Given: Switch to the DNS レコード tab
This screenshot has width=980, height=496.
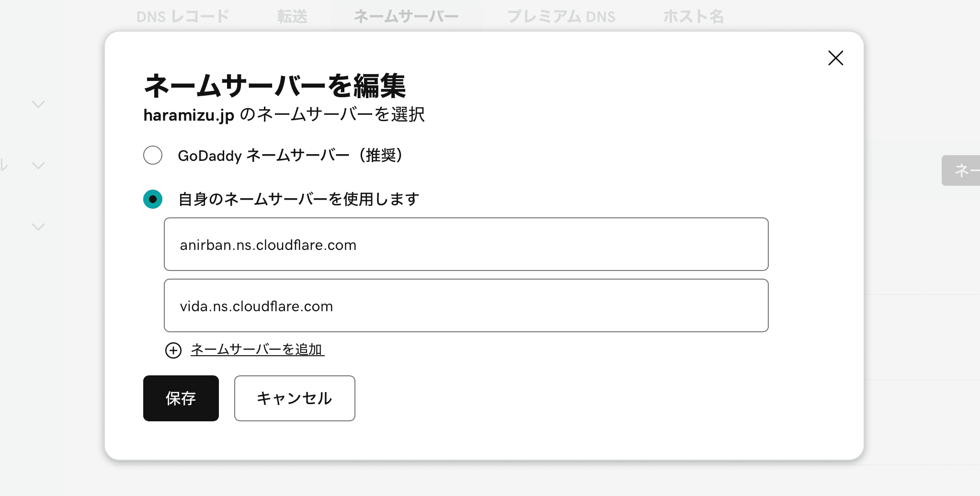Looking at the screenshot, I should [x=182, y=17].
